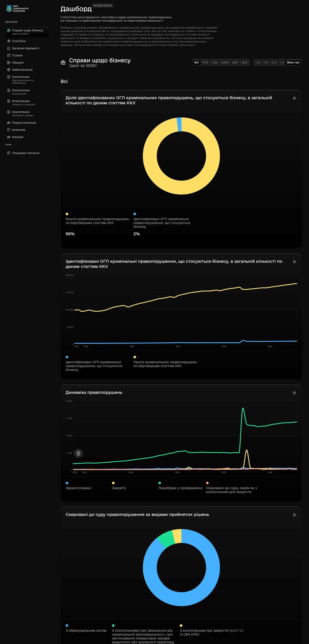
Task: Open Клопотання Відсторонення та обмеження page
Action: (x=26, y=80)
